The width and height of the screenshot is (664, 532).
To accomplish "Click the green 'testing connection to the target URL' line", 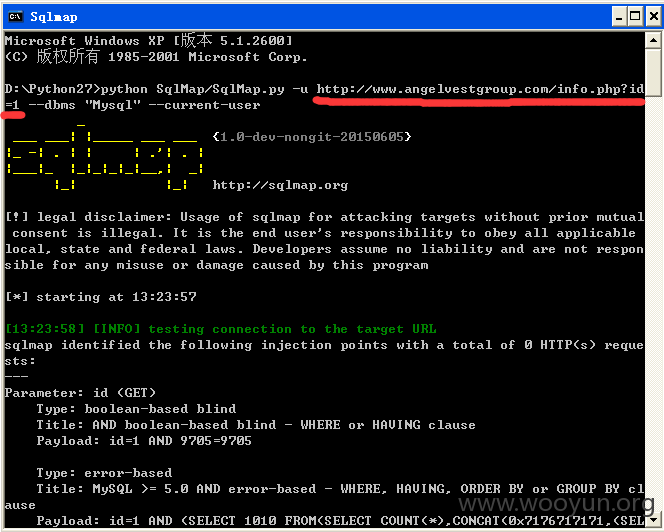I will [221, 329].
